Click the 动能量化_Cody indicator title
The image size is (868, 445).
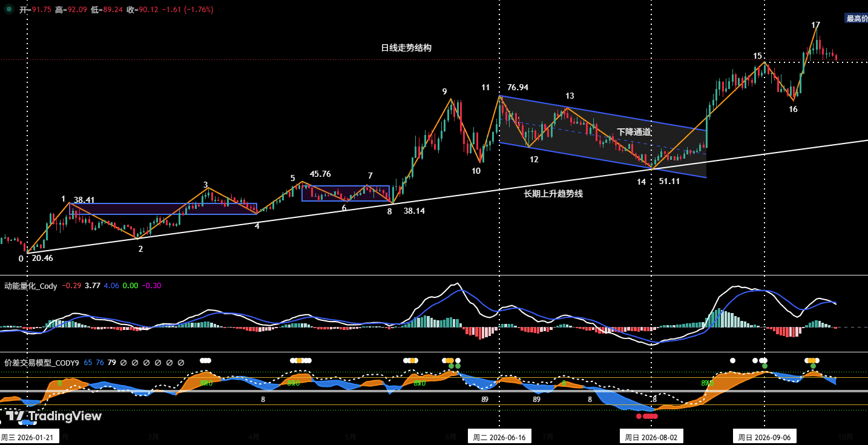tap(31, 286)
